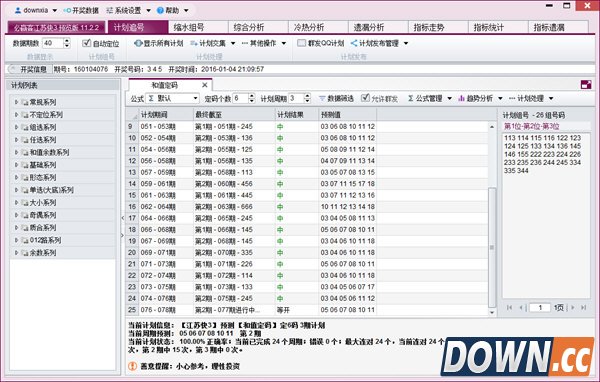Open the 帮助 help menu

(172, 10)
